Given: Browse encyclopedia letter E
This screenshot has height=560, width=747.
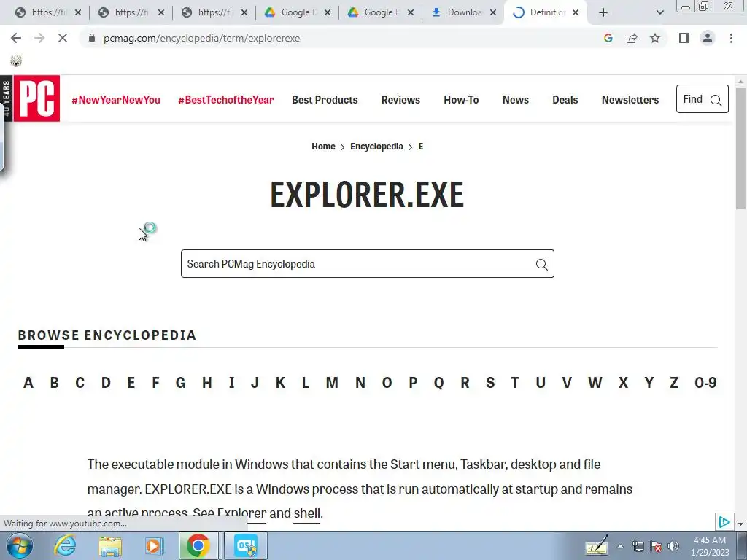Looking at the screenshot, I should pos(131,382).
